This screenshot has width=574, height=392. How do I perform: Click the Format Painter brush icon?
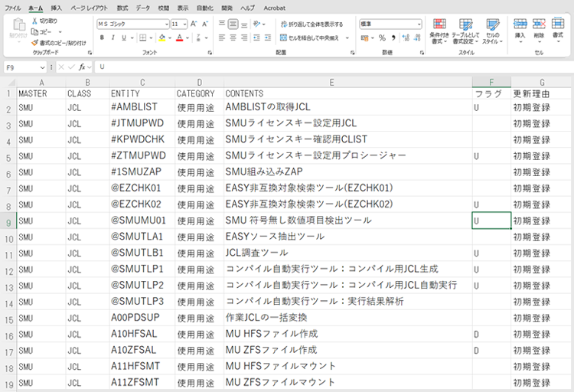coord(34,43)
